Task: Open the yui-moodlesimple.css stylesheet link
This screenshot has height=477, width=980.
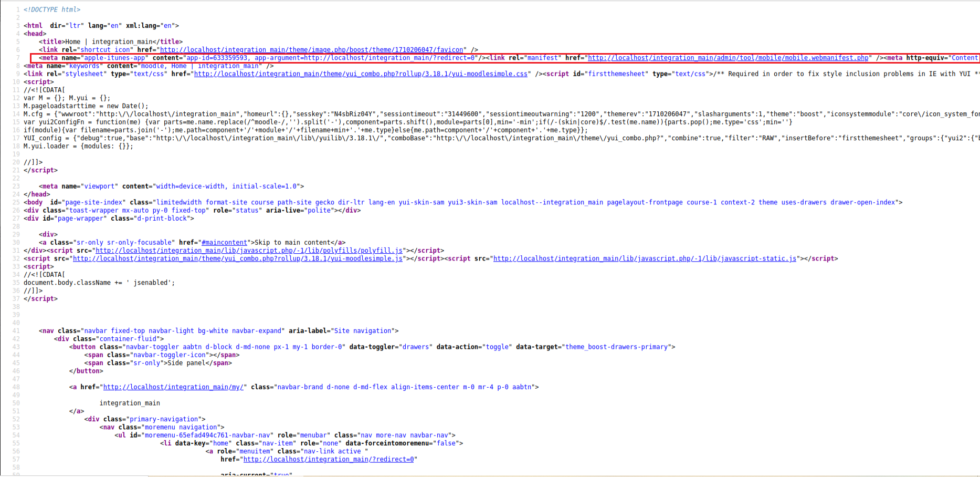Action: 361,74
